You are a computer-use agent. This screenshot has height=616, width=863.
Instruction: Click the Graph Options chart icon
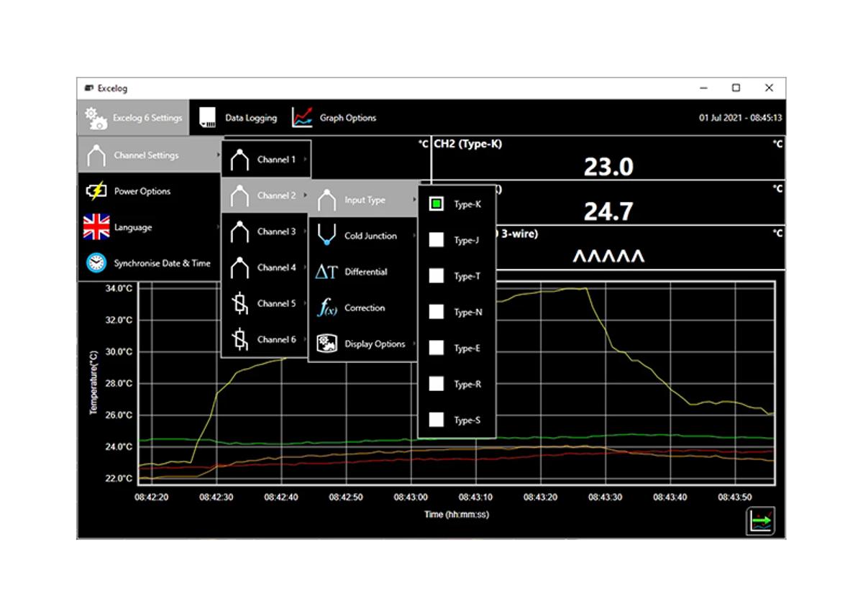pos(302,118)
